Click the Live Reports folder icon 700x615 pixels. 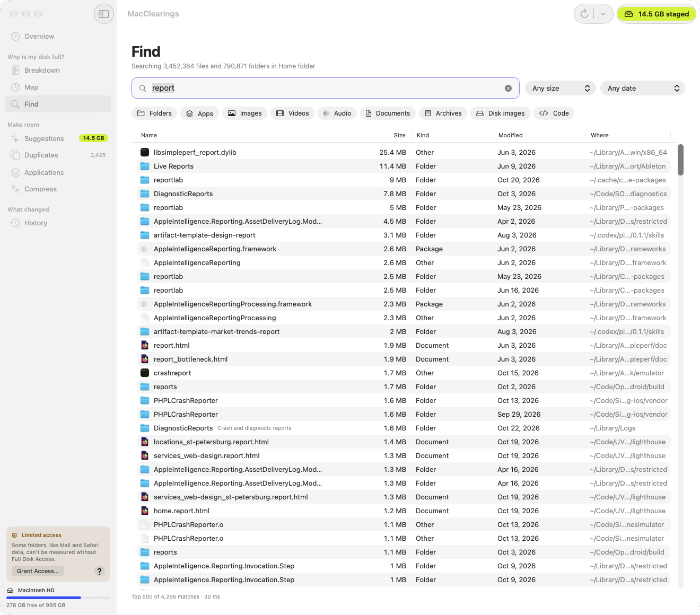145,166
